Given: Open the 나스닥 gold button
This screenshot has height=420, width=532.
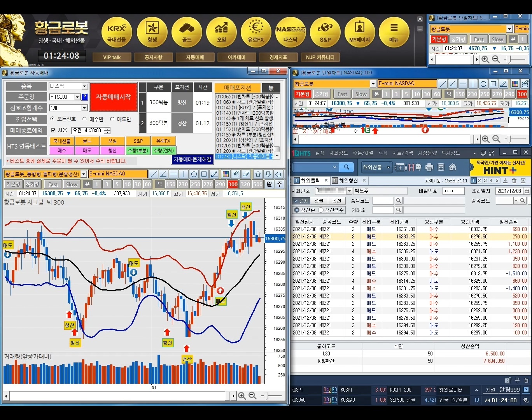Looking at the screenshot, I should (290, 32).
